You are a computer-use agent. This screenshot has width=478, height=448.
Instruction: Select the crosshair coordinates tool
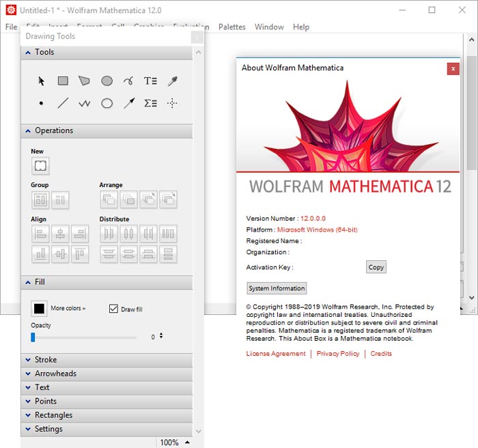172,103
